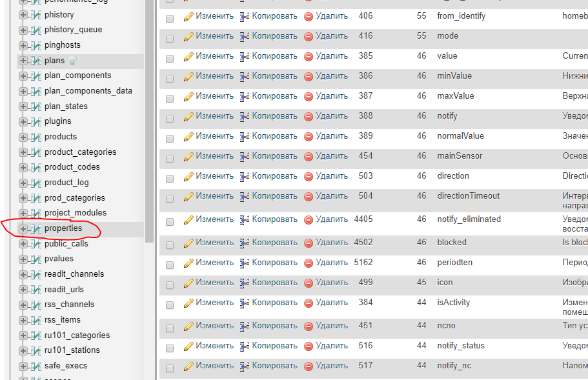Click the pencil icon for minValue row
Viewport: 588px width, 380px height.
pos(188,76)
